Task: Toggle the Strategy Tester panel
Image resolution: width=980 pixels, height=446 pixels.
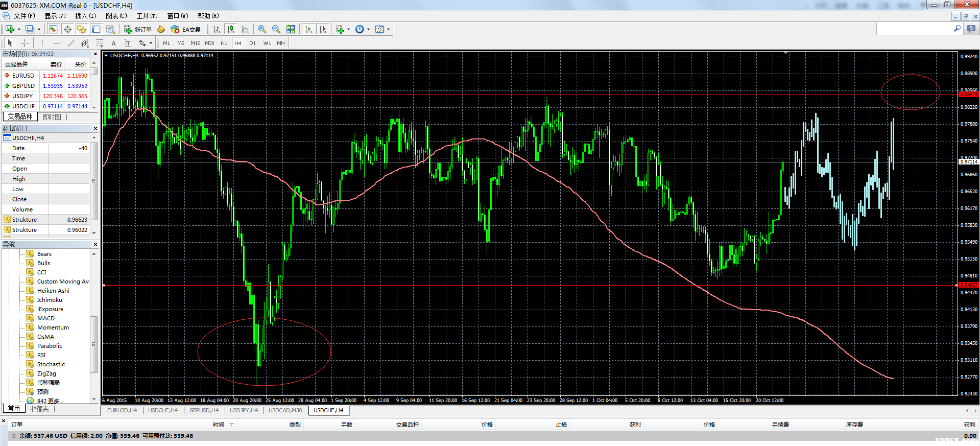Action: pyautogui.click(x=110, y=29)
